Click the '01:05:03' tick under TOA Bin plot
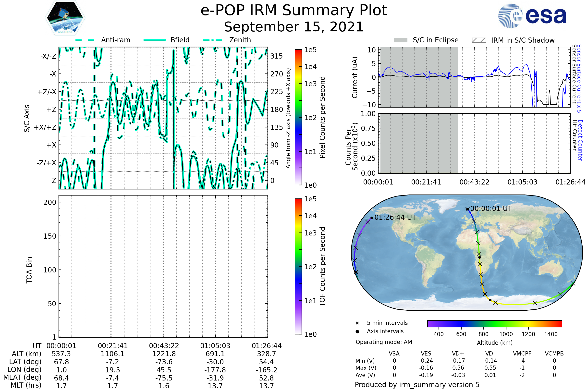Screen dimensions: 588x392 pyautogui.click(x=215, y=346)
